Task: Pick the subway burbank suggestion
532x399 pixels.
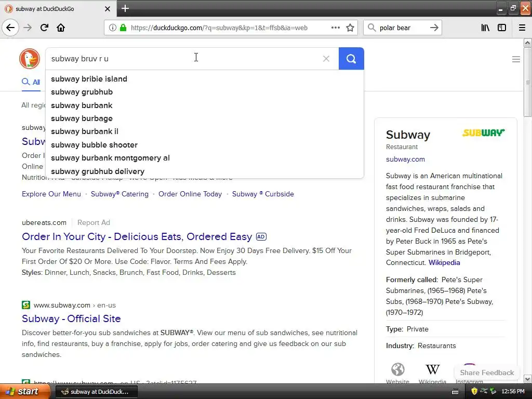Action: point(205,105)
